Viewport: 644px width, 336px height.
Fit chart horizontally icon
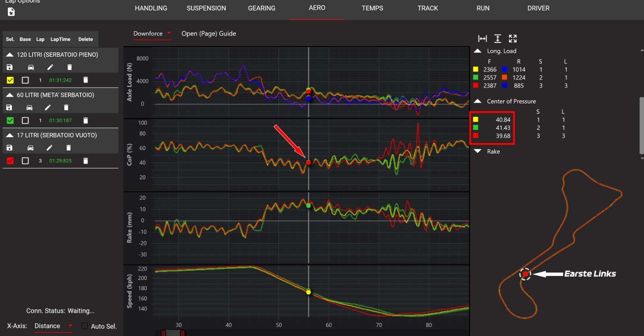click(x=483, y=39)
